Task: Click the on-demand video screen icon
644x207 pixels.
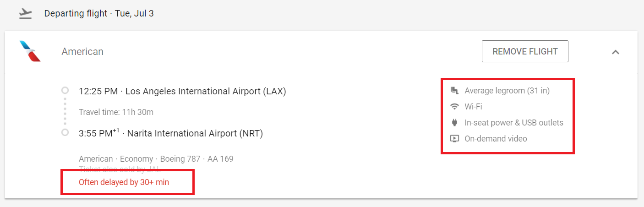Action: click(454, 138)
